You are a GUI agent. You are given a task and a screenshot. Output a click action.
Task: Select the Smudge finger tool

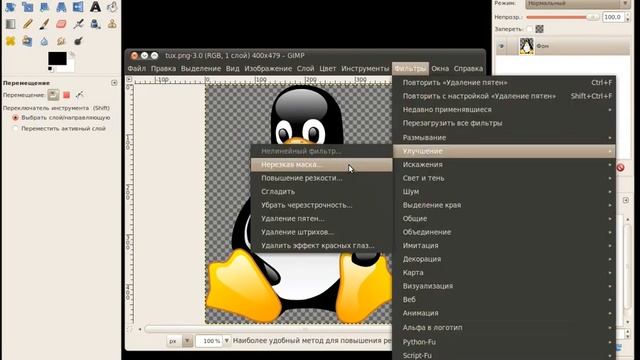(61, 41)
